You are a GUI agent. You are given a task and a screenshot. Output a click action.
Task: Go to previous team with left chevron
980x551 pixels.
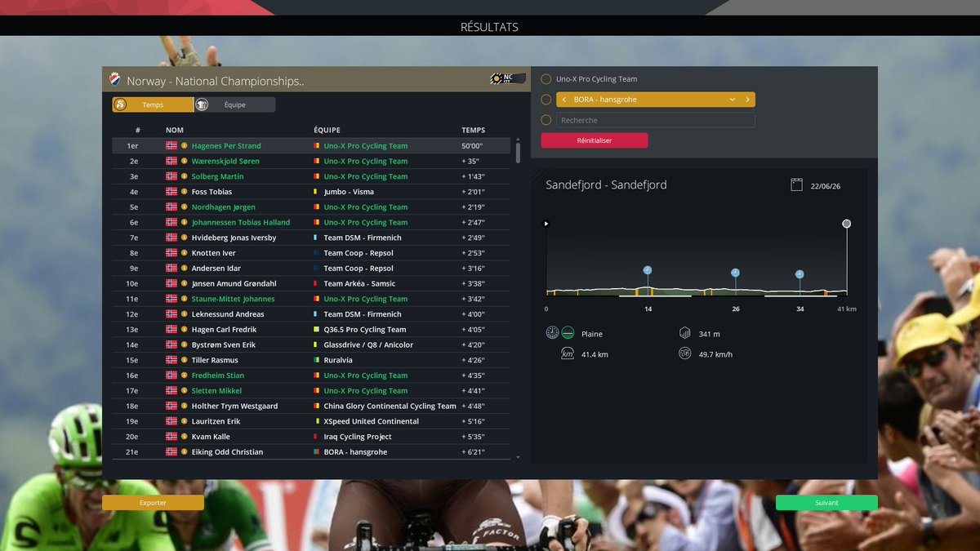564,100
